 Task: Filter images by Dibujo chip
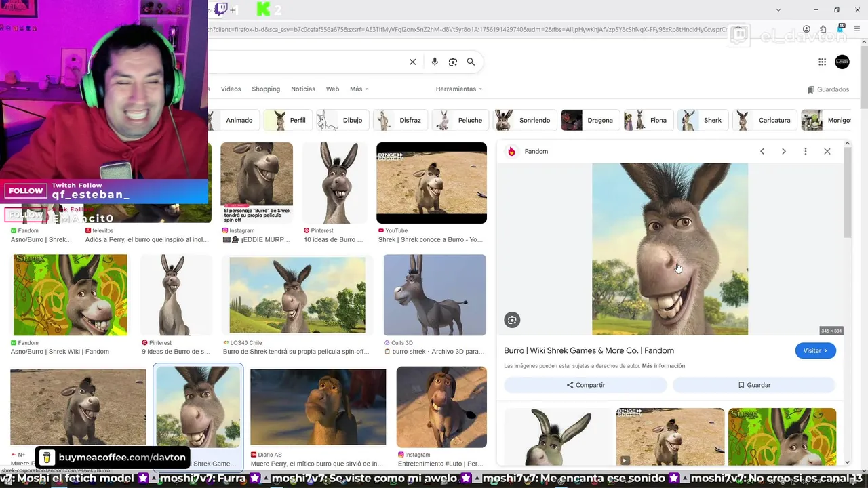pyautogui.click(x=343, y=120)
